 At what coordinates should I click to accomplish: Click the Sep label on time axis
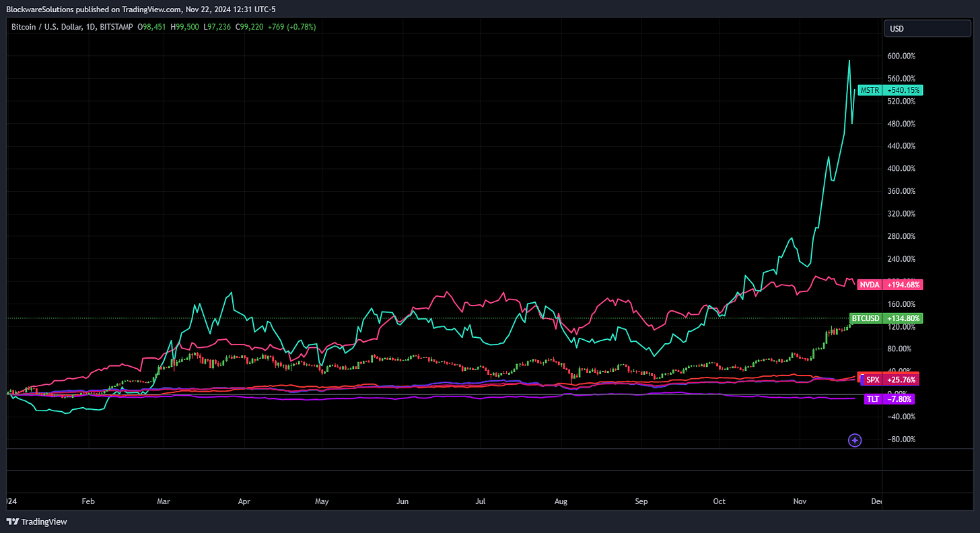point(641,501)
